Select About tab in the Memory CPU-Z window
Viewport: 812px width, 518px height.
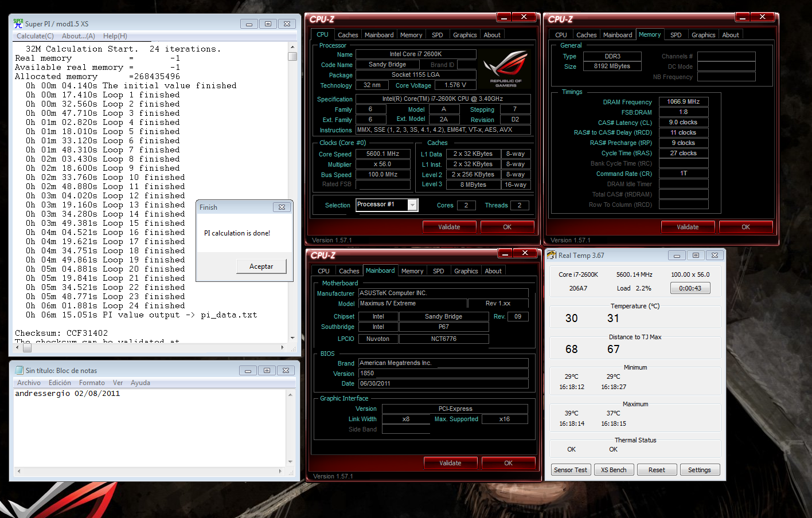pyautogui.click(x=731, y=35)
